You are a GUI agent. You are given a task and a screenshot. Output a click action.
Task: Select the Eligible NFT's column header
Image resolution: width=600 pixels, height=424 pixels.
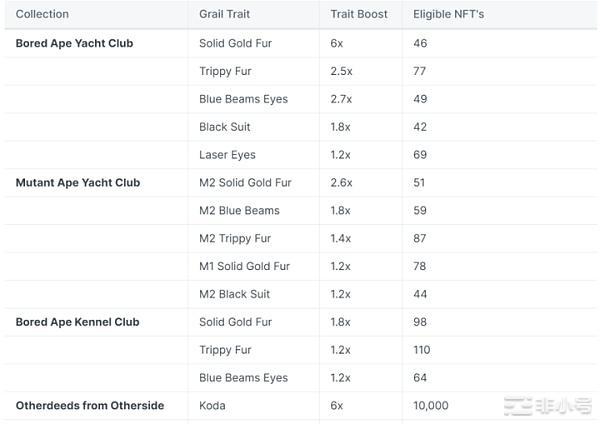450,14
